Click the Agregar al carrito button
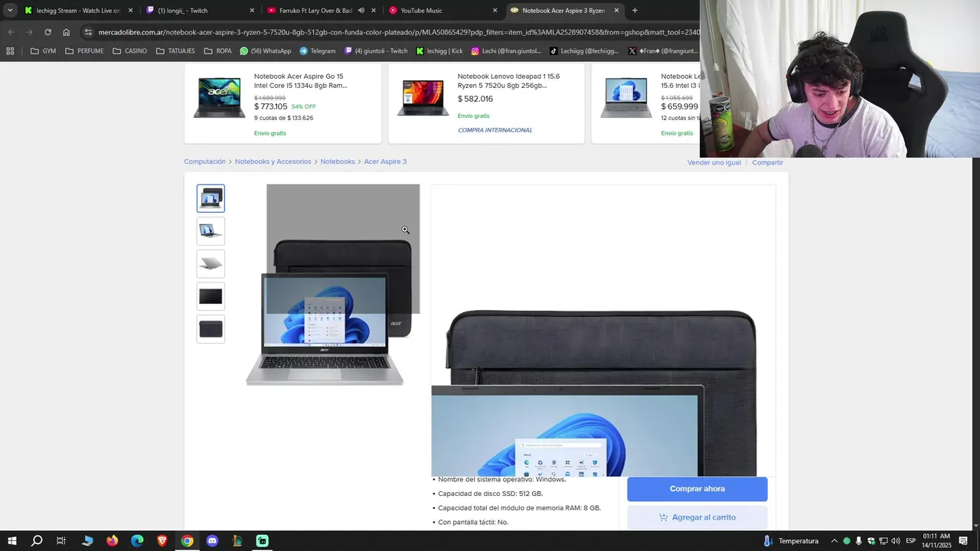The width and height of the screenshot is (980, 551). pos(697,517)
